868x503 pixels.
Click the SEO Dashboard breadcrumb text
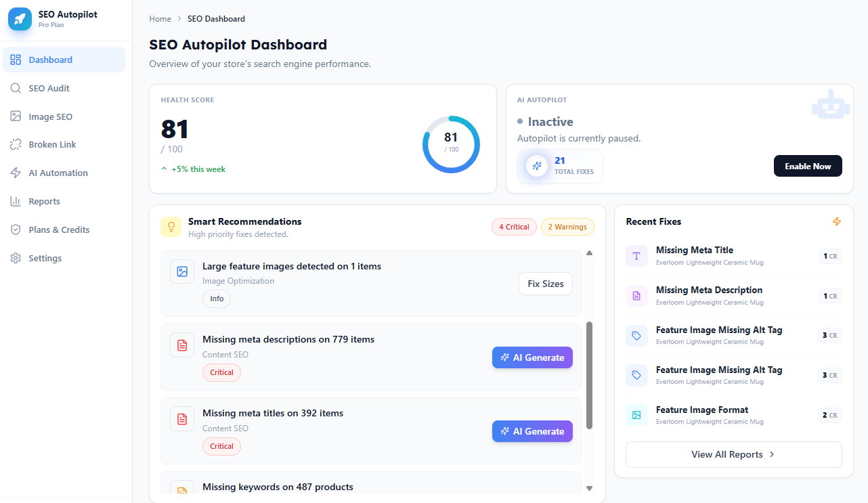216,19
